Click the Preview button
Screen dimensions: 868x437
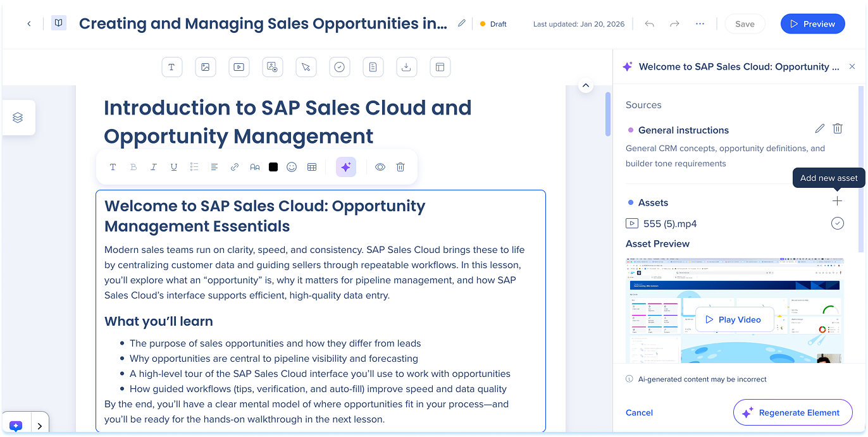click(812, 24)
